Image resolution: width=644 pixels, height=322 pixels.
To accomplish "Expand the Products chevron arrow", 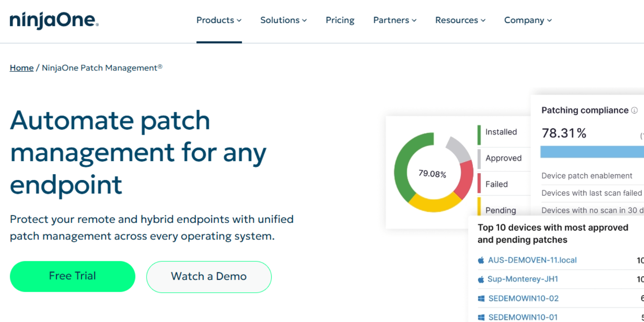I will pos(239,21).
